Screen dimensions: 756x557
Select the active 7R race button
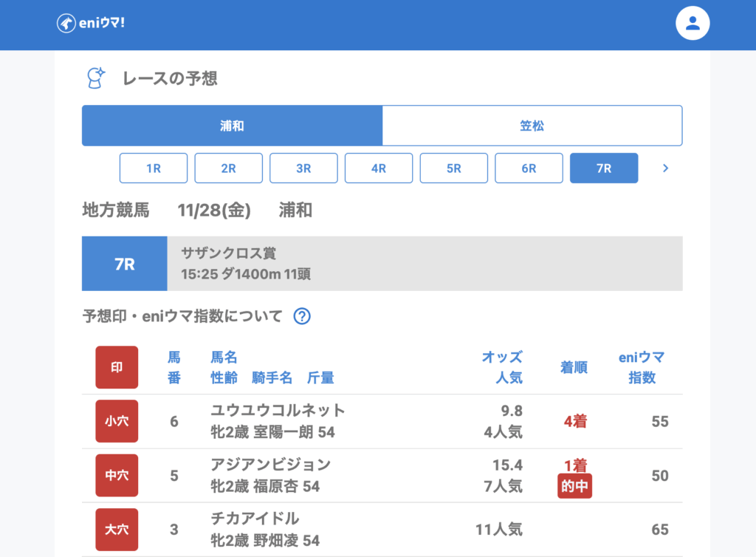604,168
